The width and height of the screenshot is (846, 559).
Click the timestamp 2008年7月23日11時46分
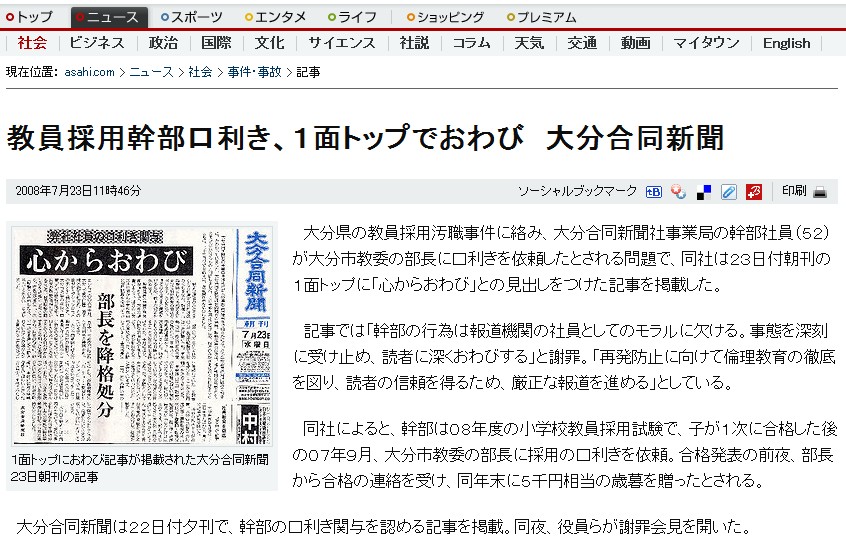pyautogui.click(x=78, y=190)
